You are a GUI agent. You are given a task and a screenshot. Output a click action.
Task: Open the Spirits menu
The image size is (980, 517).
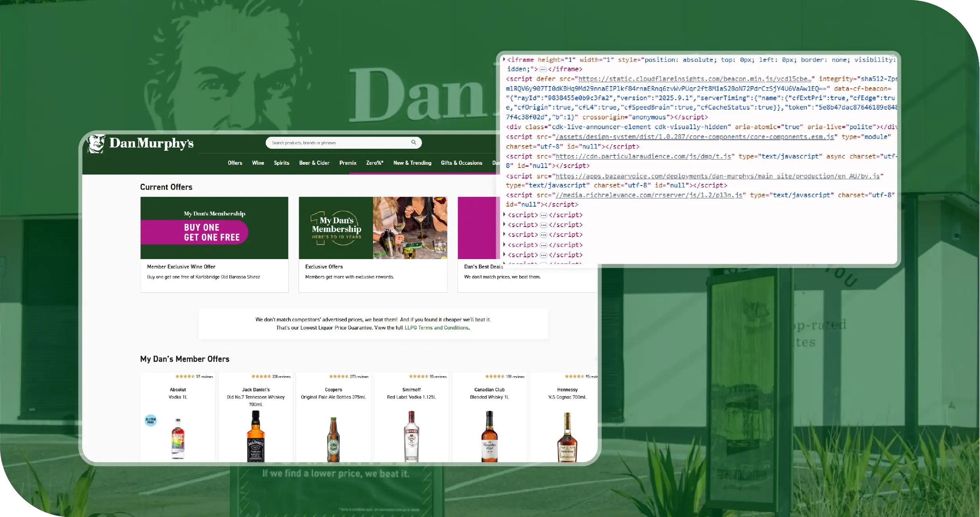pos(281,163)
